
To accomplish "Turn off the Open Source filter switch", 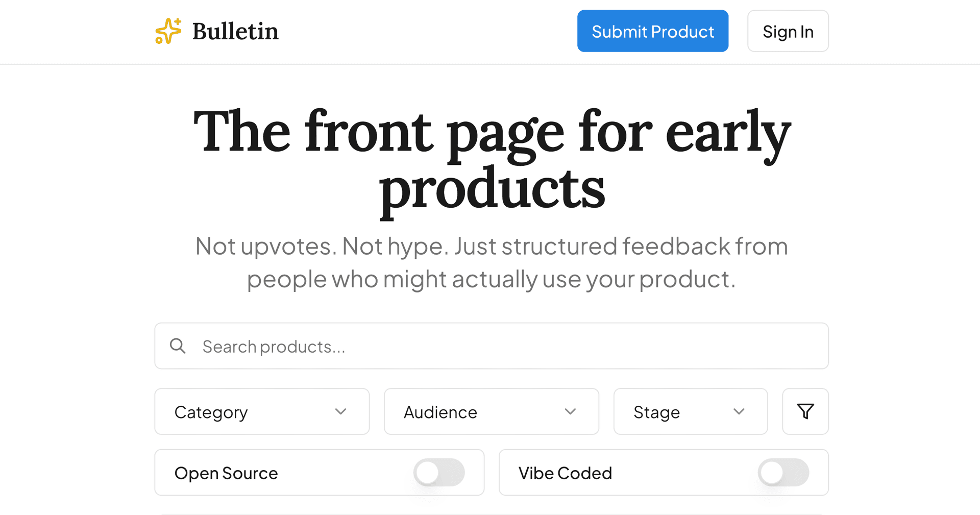I will pos(440,473).
